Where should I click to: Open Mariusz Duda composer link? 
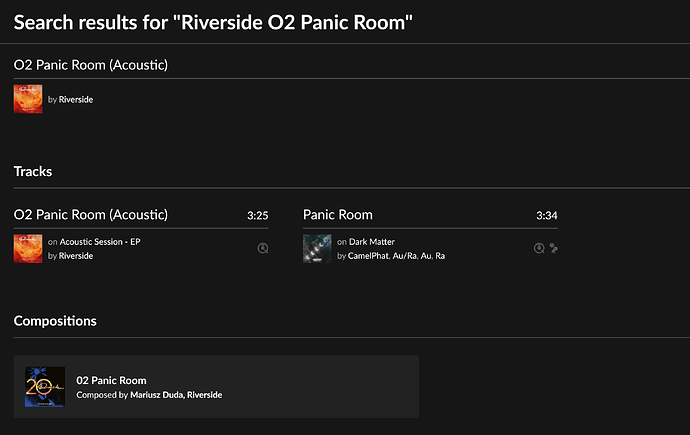(x=156, y=395)
